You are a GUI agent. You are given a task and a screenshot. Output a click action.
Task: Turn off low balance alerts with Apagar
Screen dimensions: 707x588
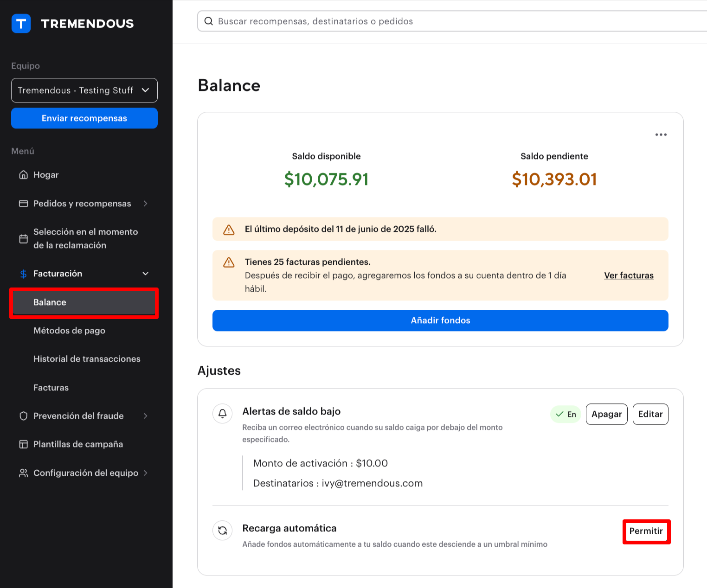[x=606, y=414]
